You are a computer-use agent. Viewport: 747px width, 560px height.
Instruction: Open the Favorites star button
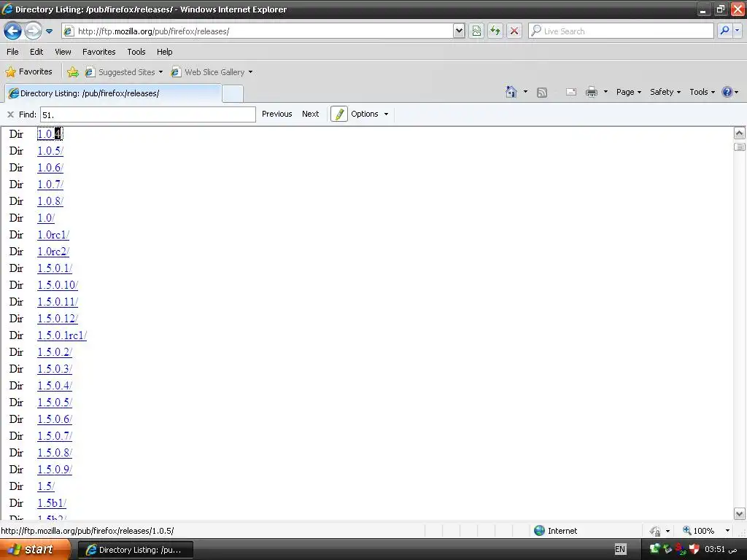click(28, 72)
